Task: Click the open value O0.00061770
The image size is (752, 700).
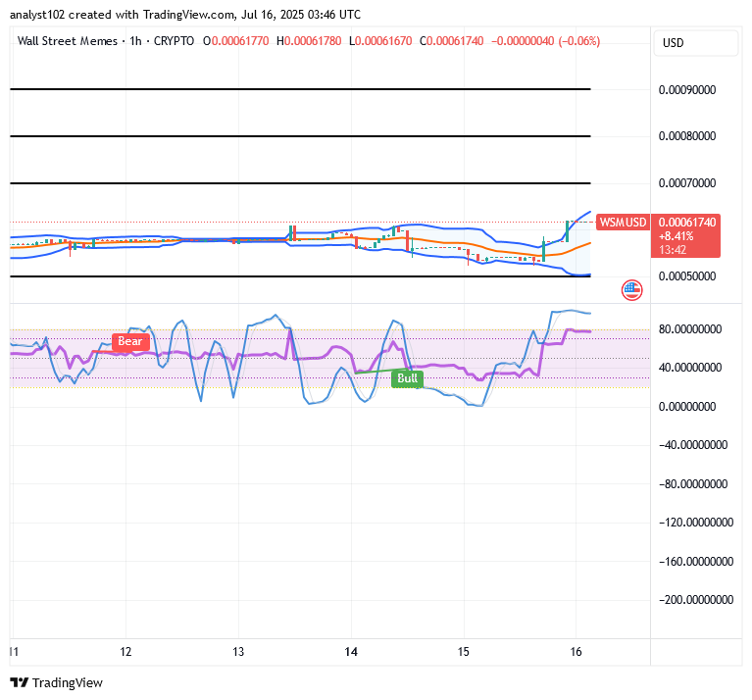Action: click(236, 41)
